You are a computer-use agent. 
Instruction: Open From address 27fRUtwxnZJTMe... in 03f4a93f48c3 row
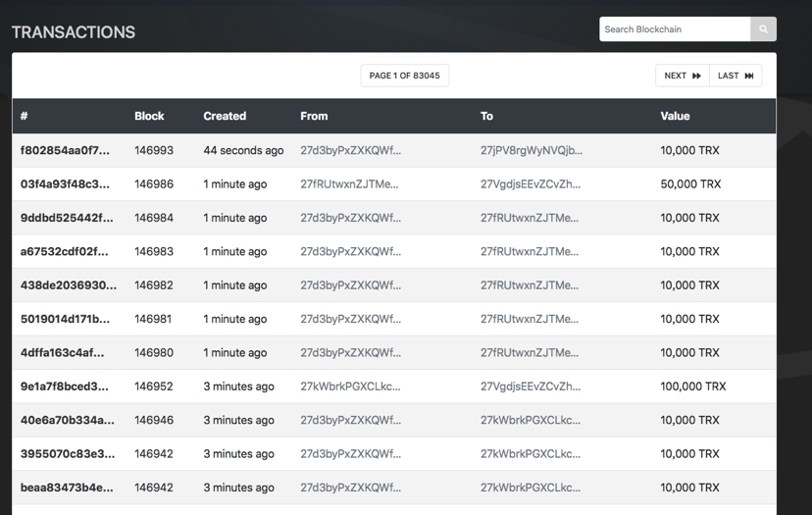coord(349,184)
